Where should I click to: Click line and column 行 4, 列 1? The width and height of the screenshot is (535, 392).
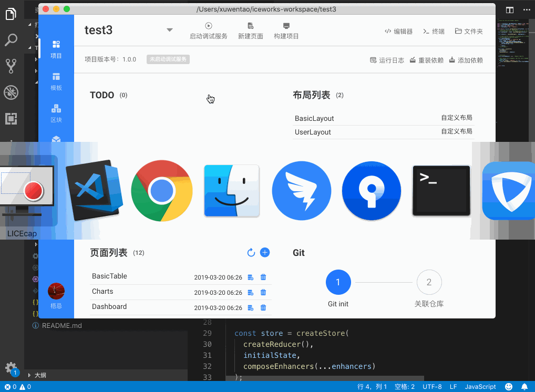pos(372,387)
